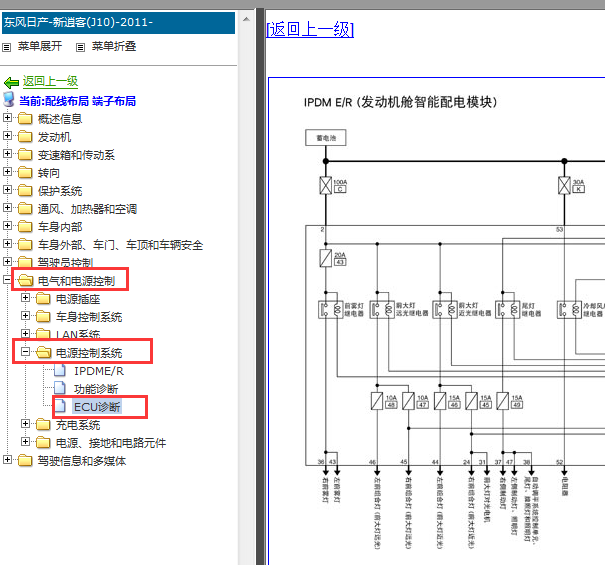Expand the 电源、接地和电路元件 tree node
Viewport: 605px width, 565px height.
click(25, 442)
